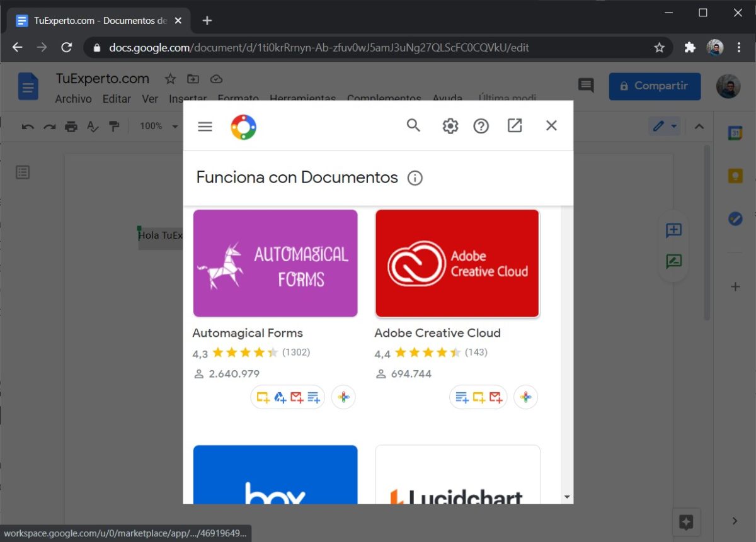Close the TuExperto.com browser tab
Image resolution: width=756 pixels, height=542 pixels.
[178, 21]
